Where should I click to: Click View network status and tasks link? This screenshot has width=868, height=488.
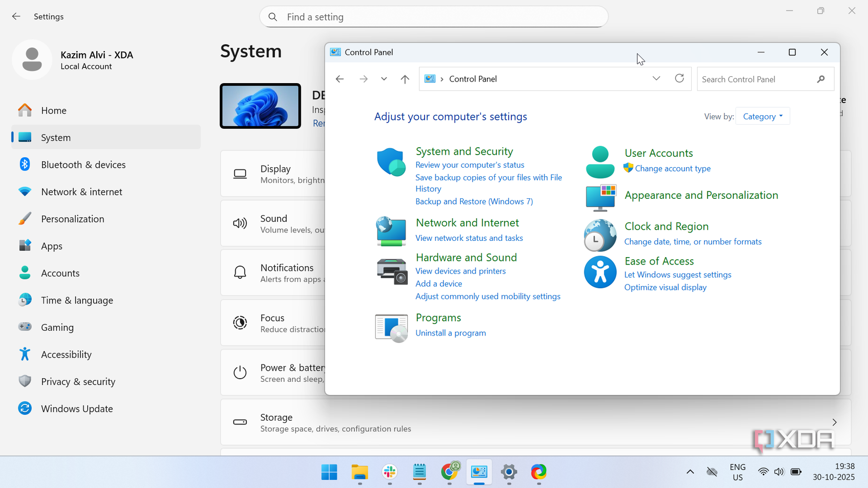pos(469,238)
